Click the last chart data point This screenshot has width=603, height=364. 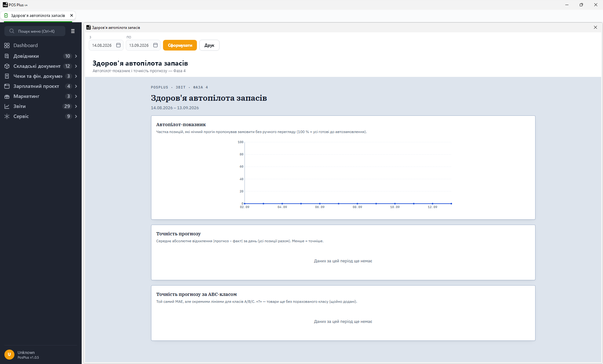(451, 204)
